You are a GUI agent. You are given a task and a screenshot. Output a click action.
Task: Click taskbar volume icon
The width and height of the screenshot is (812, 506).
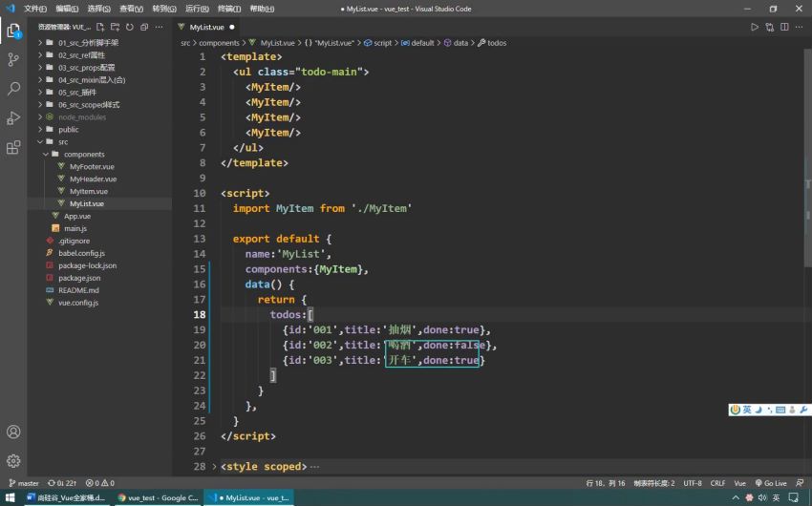coord(761,497)
